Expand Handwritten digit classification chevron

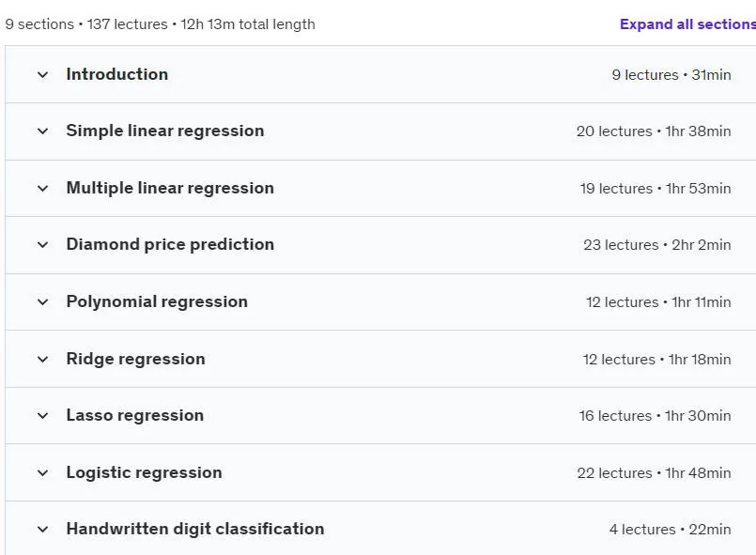pos(42,530)
